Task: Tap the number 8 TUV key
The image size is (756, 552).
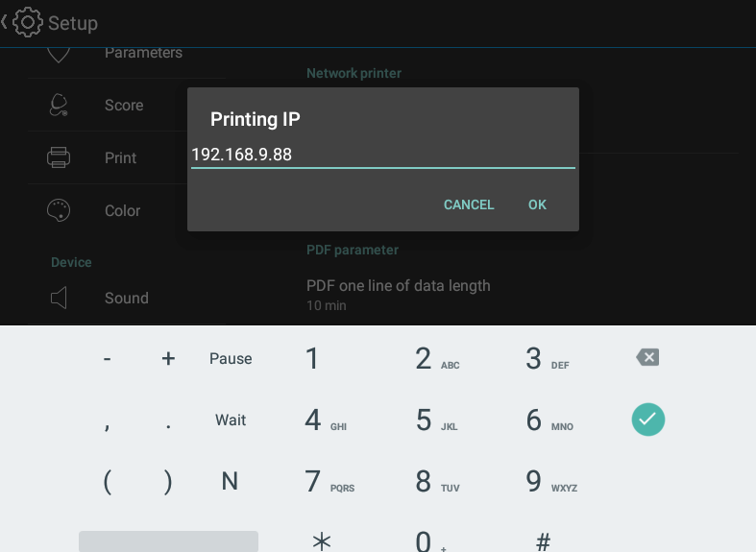Action: coord(436,481)
